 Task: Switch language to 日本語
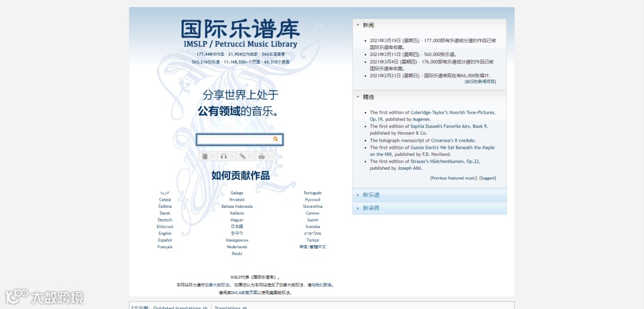point(237,227)
